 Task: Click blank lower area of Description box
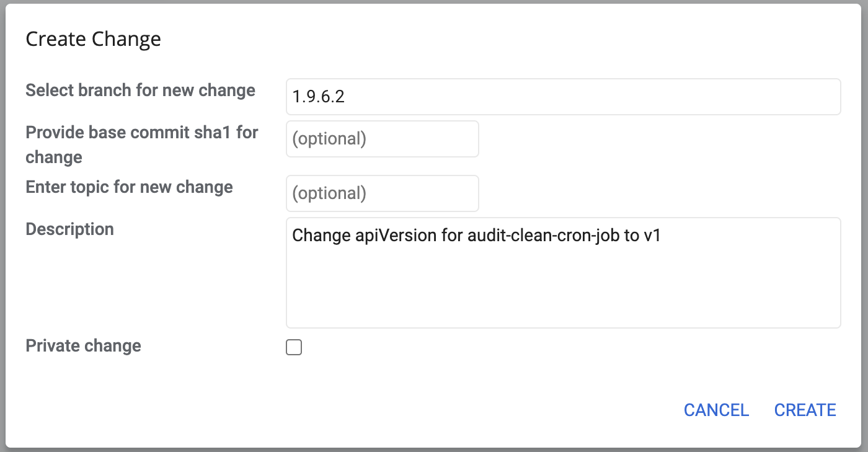[x=563, y=291]
